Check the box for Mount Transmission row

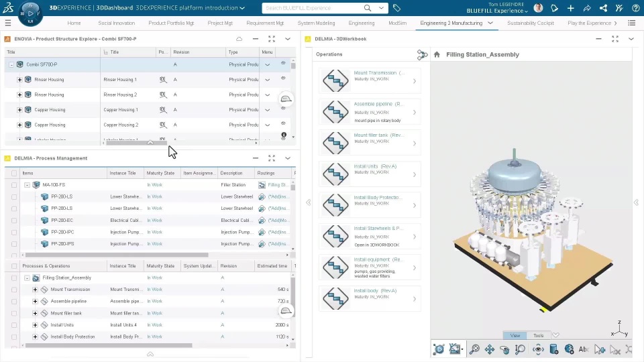pos(14,290)
